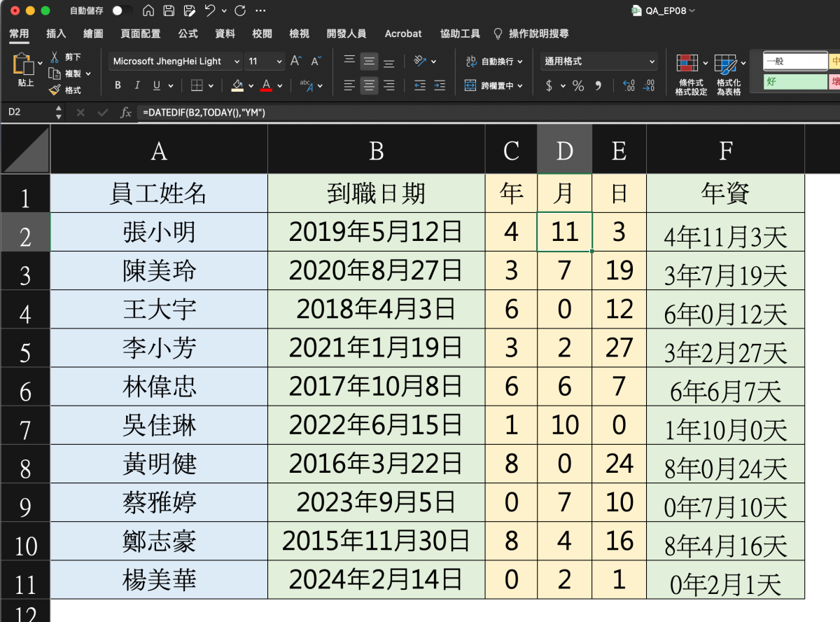
Task: Open the Undo history dropdown arrow
Action: coord(224,11)
